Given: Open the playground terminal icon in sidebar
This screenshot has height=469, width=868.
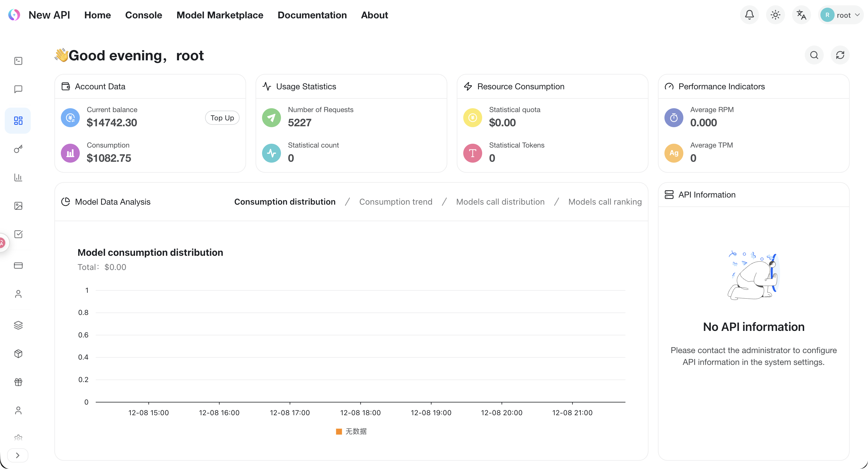Looking at the screenshot, I should [18, 61].
